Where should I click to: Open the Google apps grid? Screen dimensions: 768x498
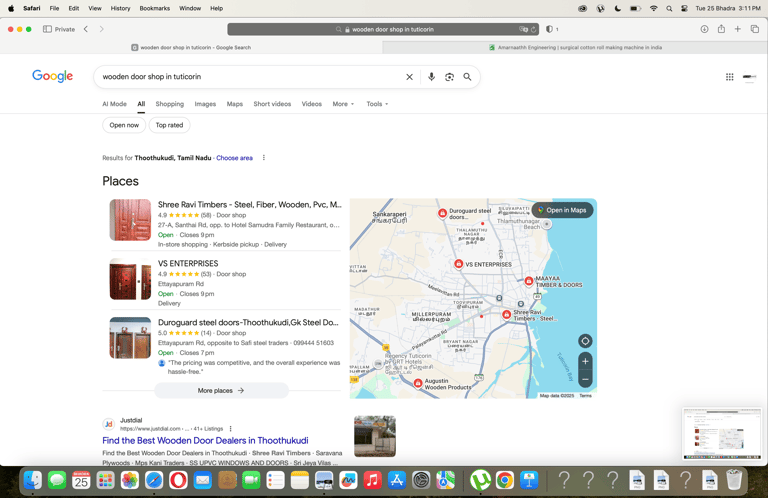729,77
